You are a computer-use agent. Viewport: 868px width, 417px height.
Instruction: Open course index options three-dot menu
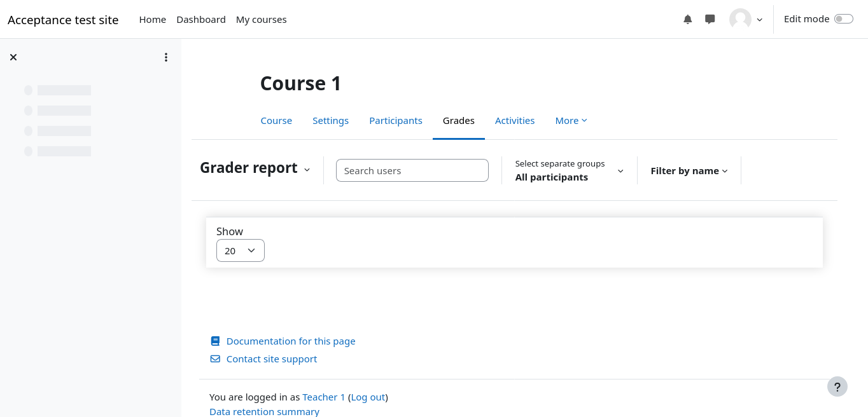(x=166, y=57)
